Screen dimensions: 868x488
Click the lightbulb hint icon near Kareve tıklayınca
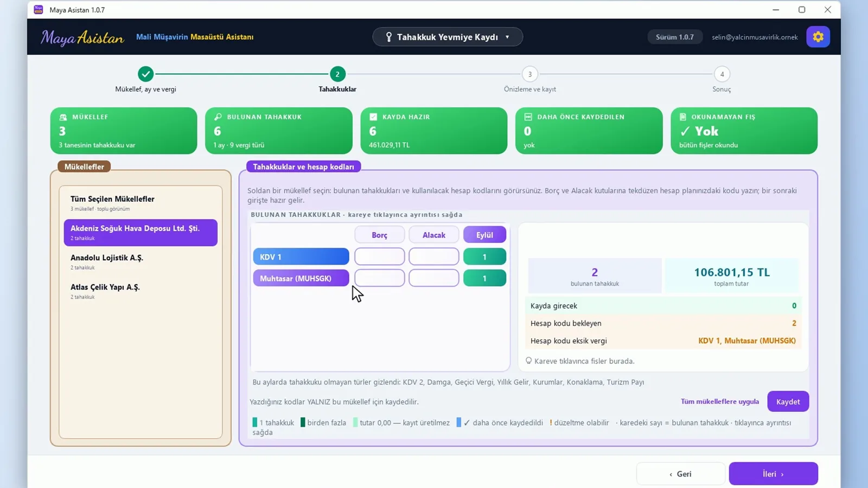(528, 361)
